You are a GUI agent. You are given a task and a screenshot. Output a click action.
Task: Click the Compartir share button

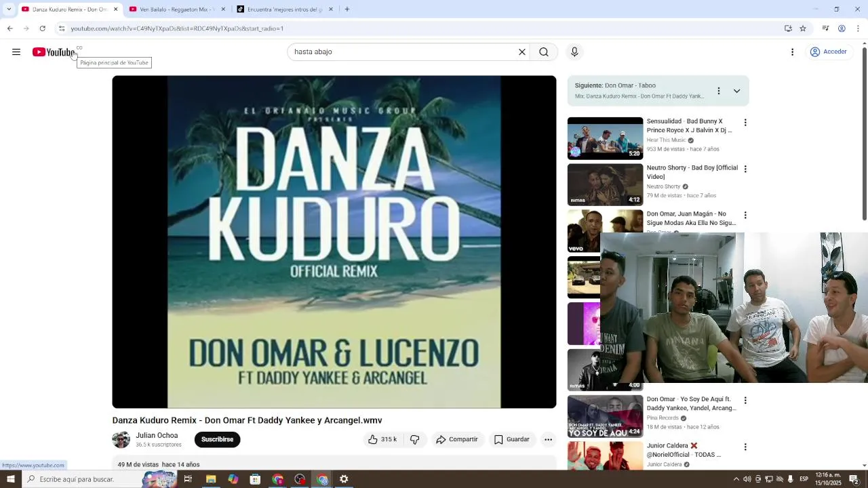pyautogui.click(x=457, y=440)
